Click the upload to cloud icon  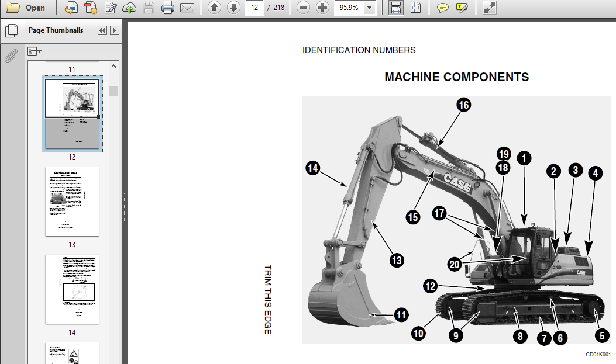pos(129,8)
